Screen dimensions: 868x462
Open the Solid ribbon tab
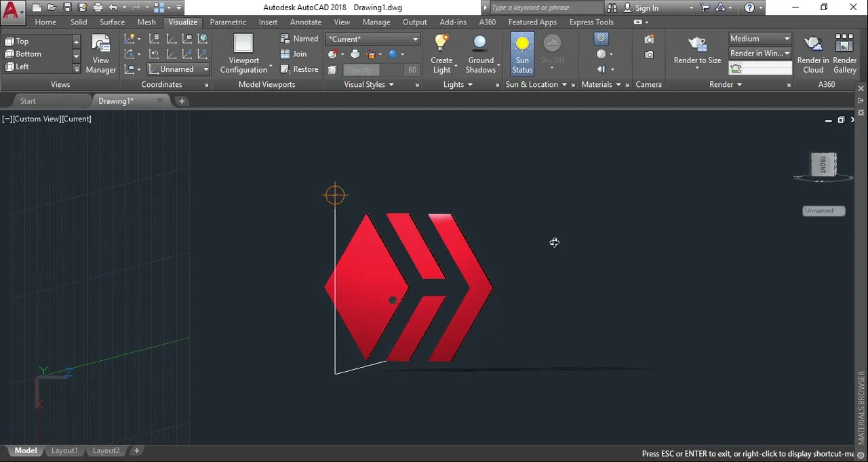[79, 22]
